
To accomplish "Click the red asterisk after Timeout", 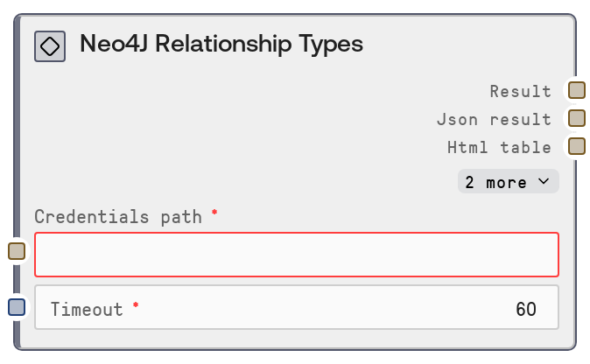I will coord(136,305).
